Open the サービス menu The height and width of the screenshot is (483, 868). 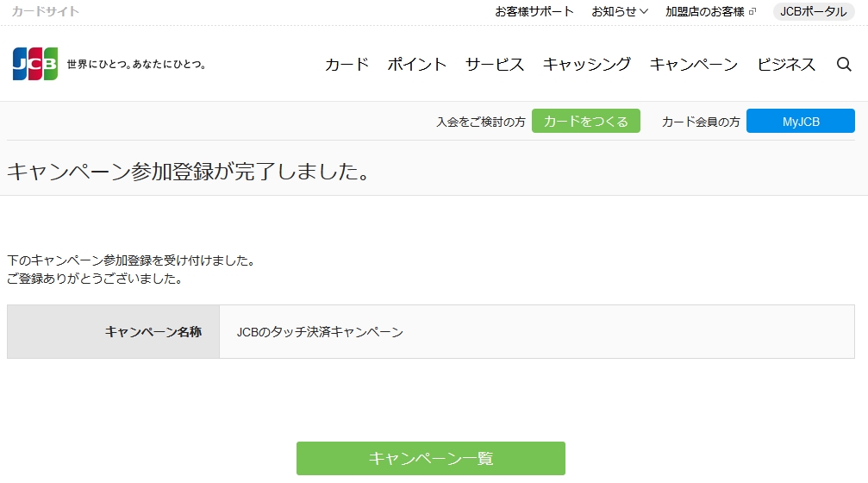click(x=495, y=64)
